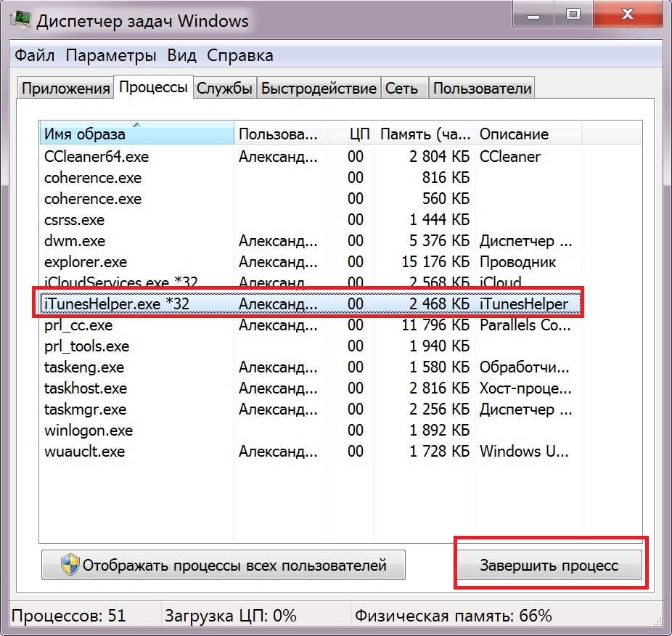Click Отображать процессы всех пользователей button
Screen dimensions: 672x636
tap(224, 565)
